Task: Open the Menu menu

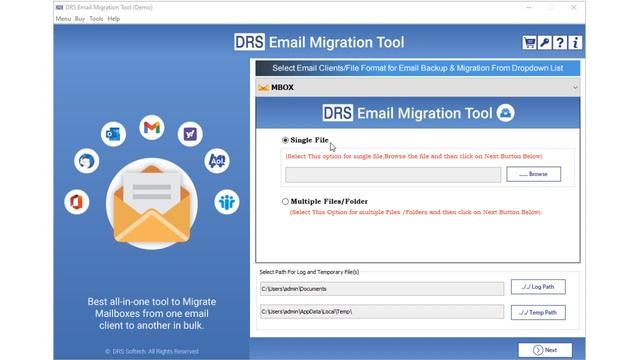Action: coord(63,19)
